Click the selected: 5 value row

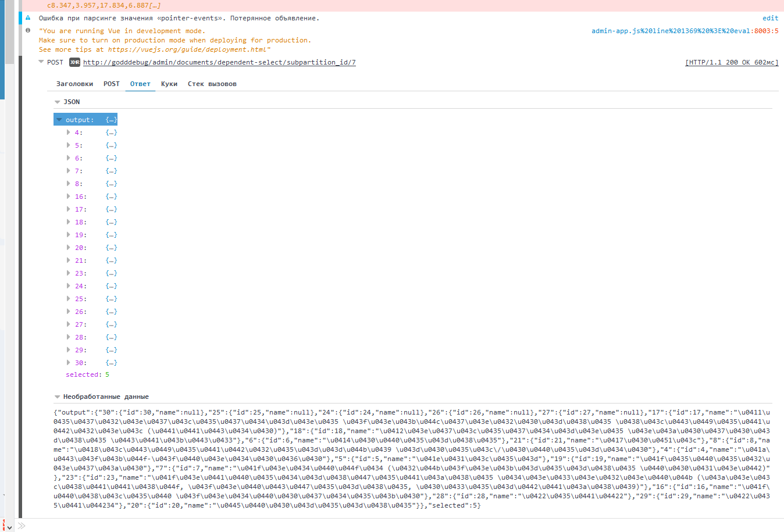point(87,374)
